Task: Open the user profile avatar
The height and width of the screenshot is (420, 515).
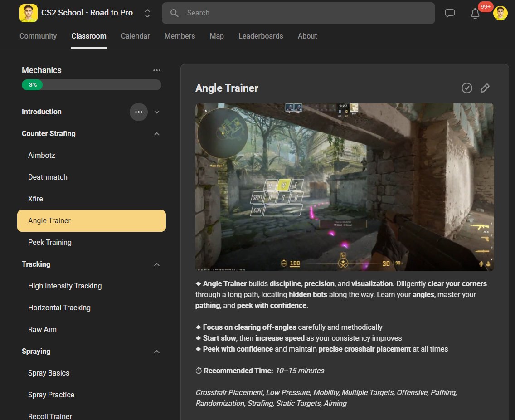Action: [x=500, y=13]
